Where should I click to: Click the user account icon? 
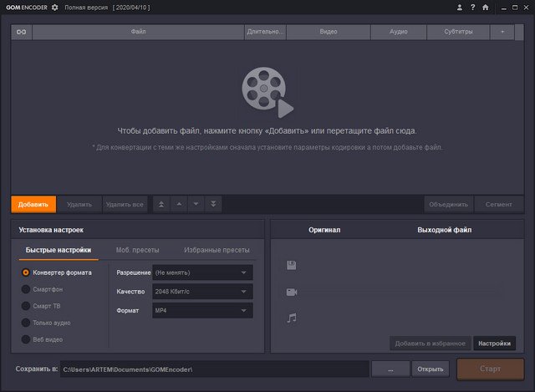(x=460, y=8)
